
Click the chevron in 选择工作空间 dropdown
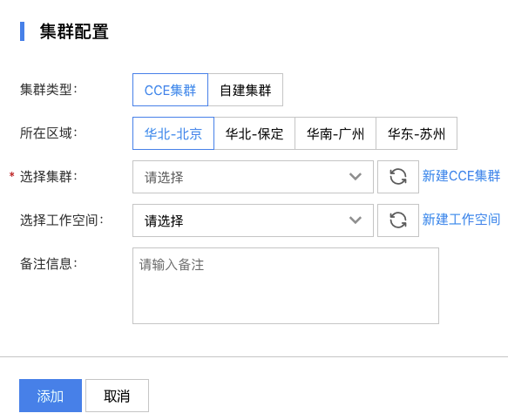click(356, 220)
